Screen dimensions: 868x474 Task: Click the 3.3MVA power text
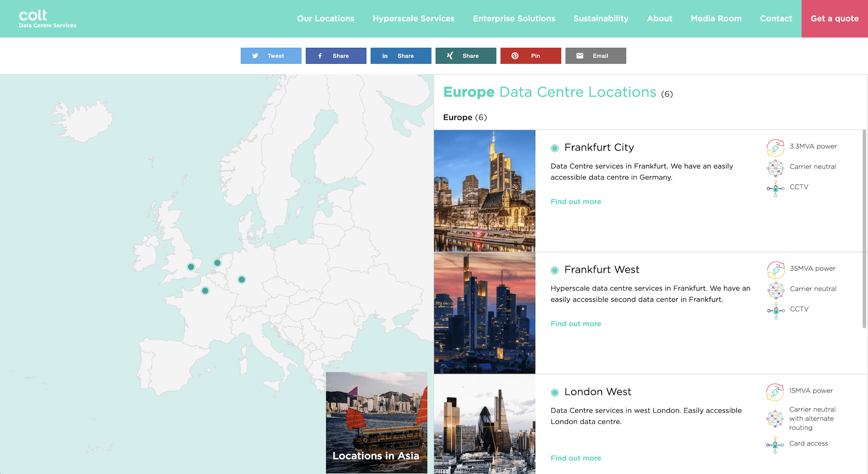click(x=813, y=146)
